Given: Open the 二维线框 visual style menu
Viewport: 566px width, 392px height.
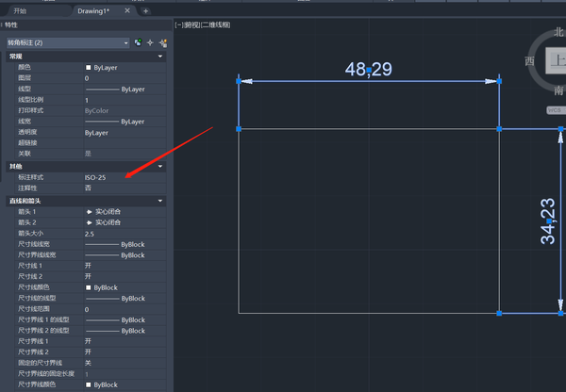Looking at the screenshot, I should [215, 24].
